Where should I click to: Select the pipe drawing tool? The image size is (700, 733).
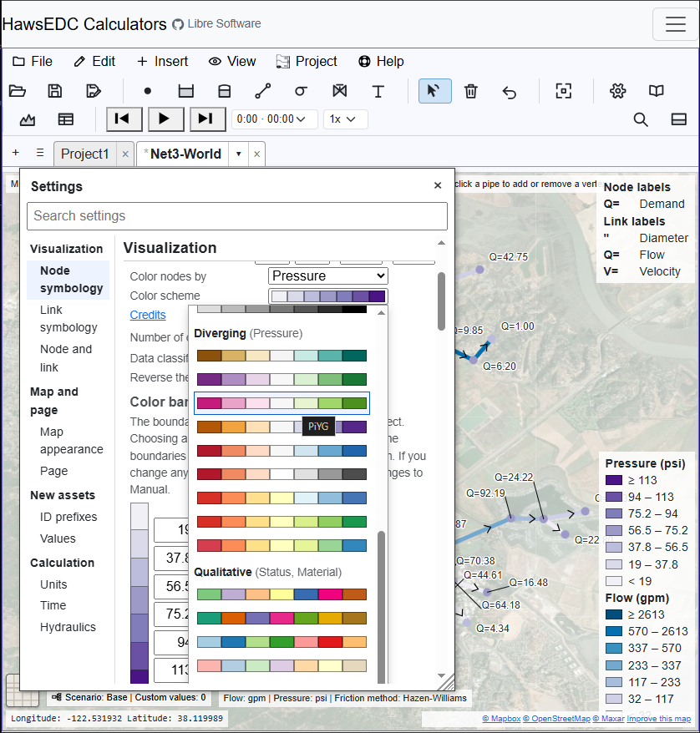[263, 91]
